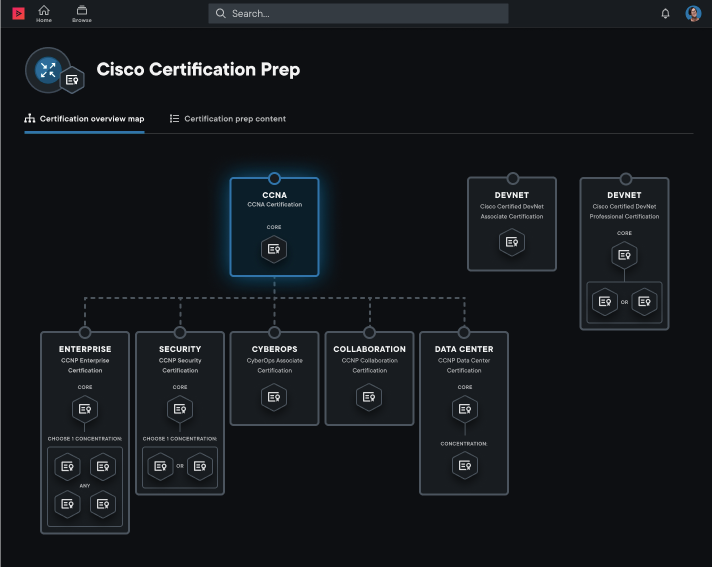712x567 pixels.
Task: Select CCNA card top connector node
Action: (x=274, y=178)
